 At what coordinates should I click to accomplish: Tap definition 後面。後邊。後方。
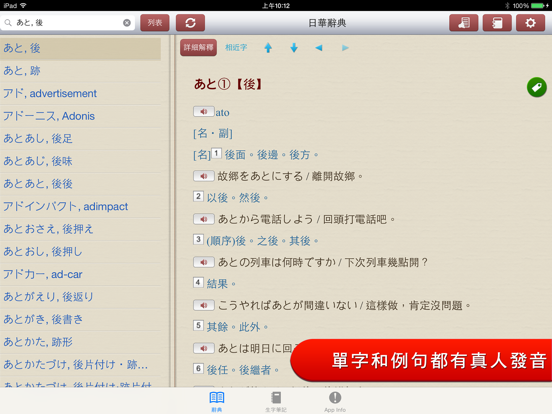[271, 154]
